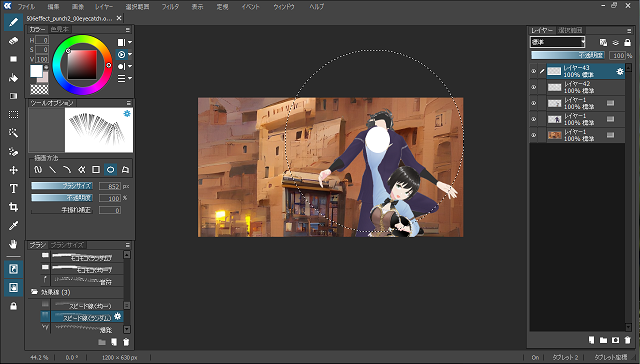Image resolution: width=640 pixels, height=364 pixels.
Task: Select the filled rectangle shape tool
Action: (x=13, y=59)
